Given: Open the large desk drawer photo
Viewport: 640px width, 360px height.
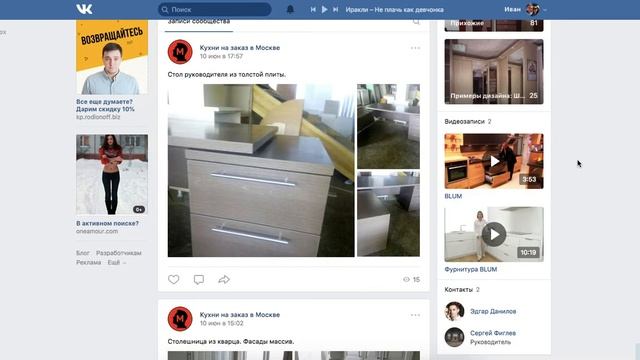Looking at the screenshot, I should (x=261, y=170).
